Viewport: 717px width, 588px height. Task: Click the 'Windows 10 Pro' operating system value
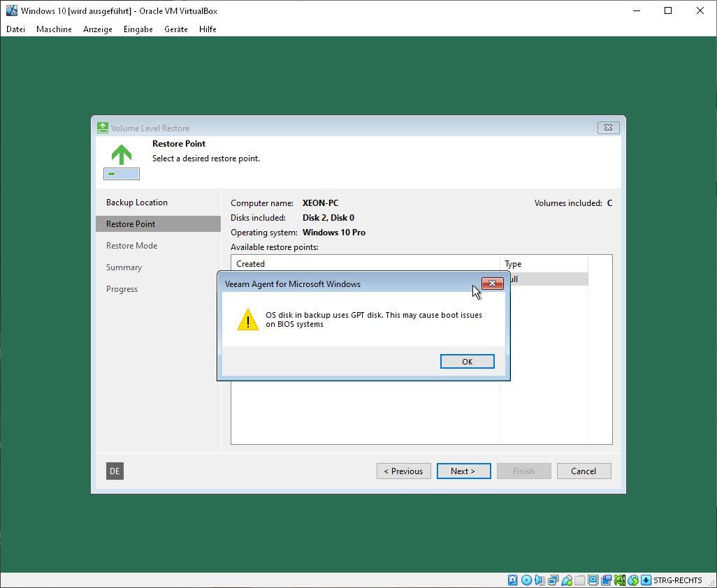[x=334, y=232]
